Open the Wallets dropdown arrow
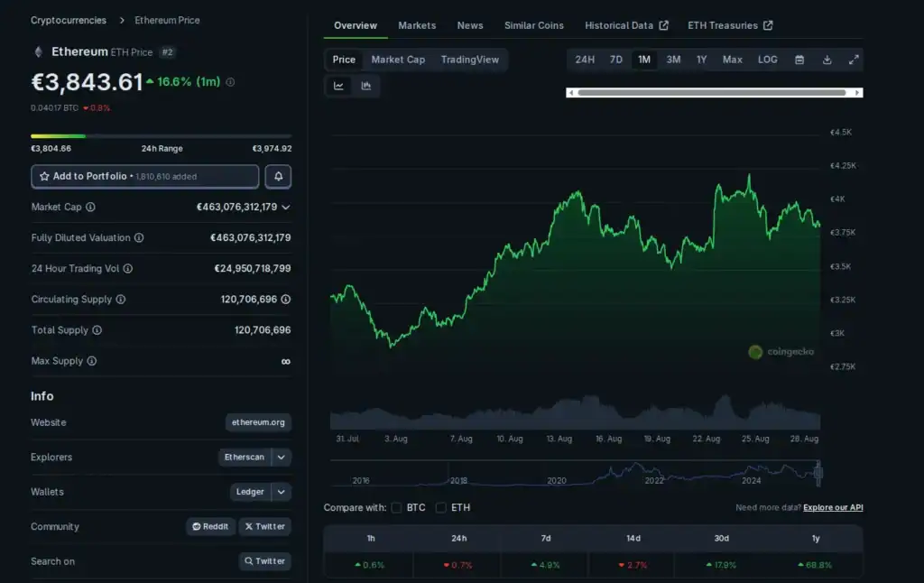 tap(282, 492)
